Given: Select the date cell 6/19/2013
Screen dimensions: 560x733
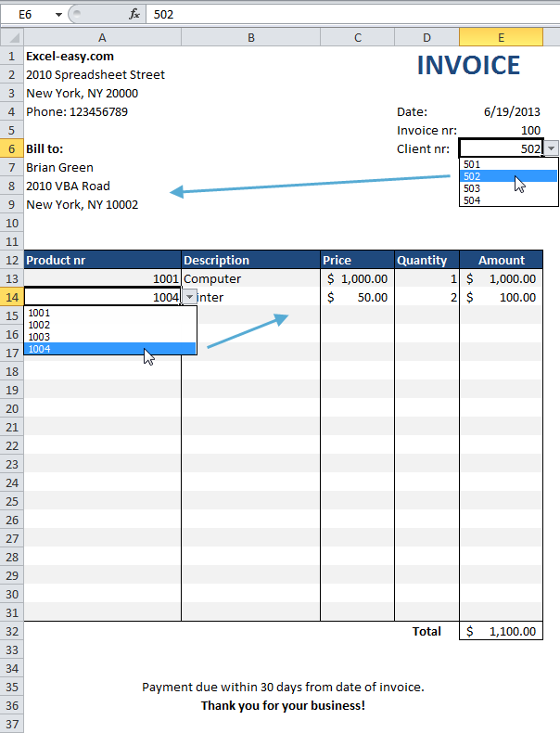Looking at the screenshot, I should click(502, 111).
